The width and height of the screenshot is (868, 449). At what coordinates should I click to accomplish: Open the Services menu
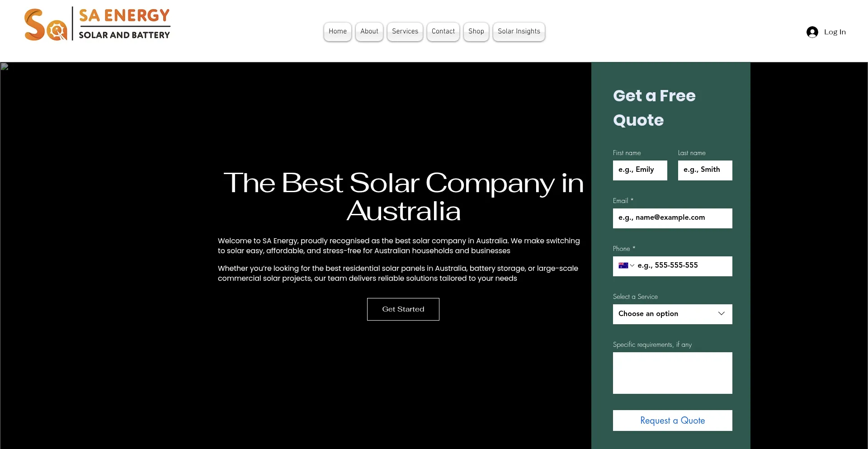405,32
